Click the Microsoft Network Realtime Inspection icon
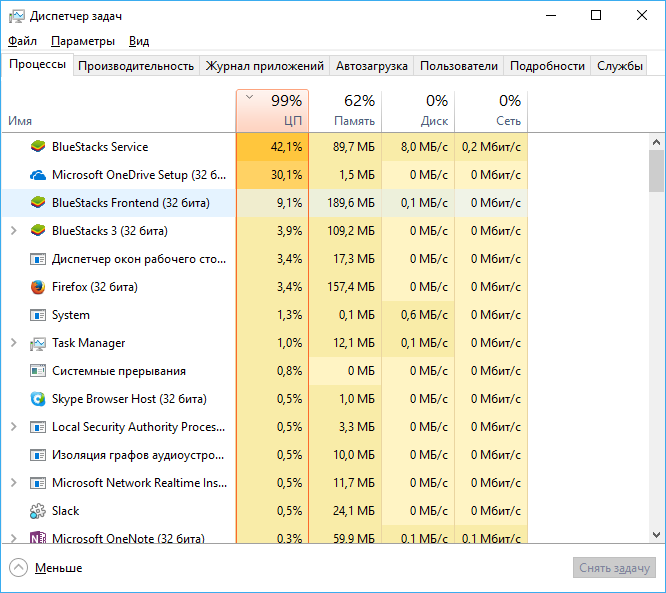Image resolution: width=666 pixels, height=593 pixels. [x=38, y=483]
